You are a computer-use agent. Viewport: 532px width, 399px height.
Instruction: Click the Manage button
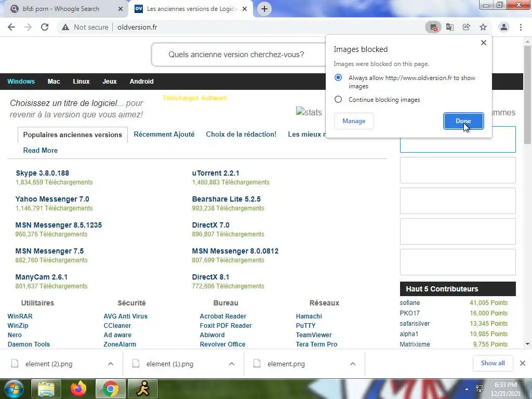[x=354, y=121]
